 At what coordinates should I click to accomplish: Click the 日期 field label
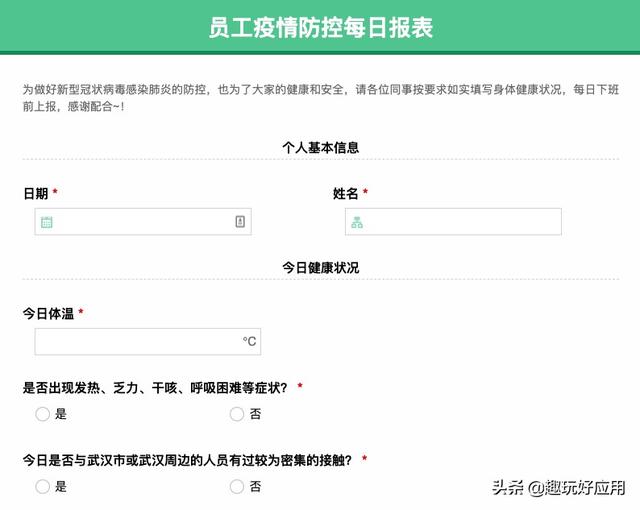click(36, 193)
